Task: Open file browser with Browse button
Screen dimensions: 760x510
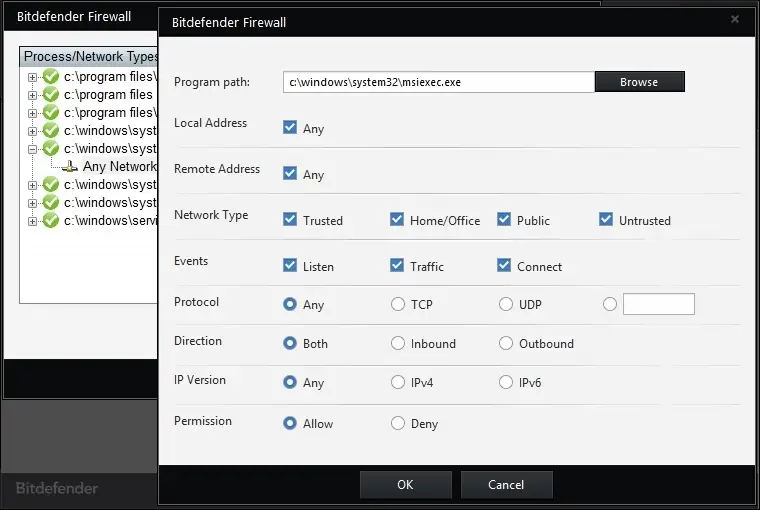Action: 639,82
